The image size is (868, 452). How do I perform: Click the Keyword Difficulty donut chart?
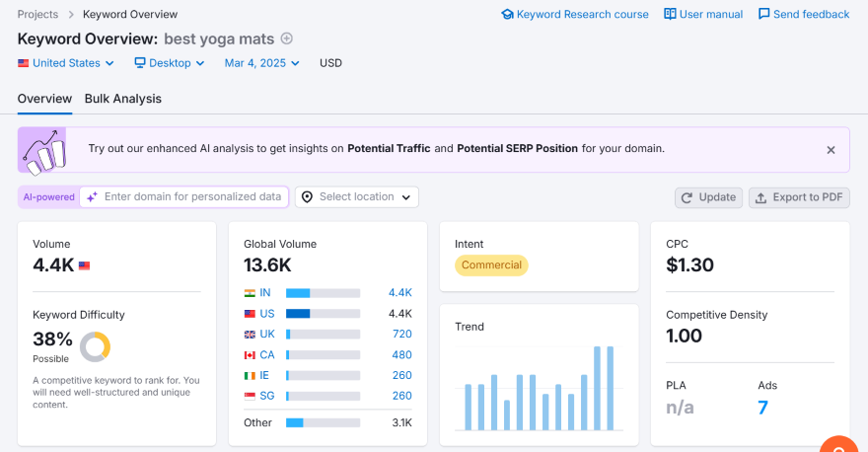tap(96, 346)
